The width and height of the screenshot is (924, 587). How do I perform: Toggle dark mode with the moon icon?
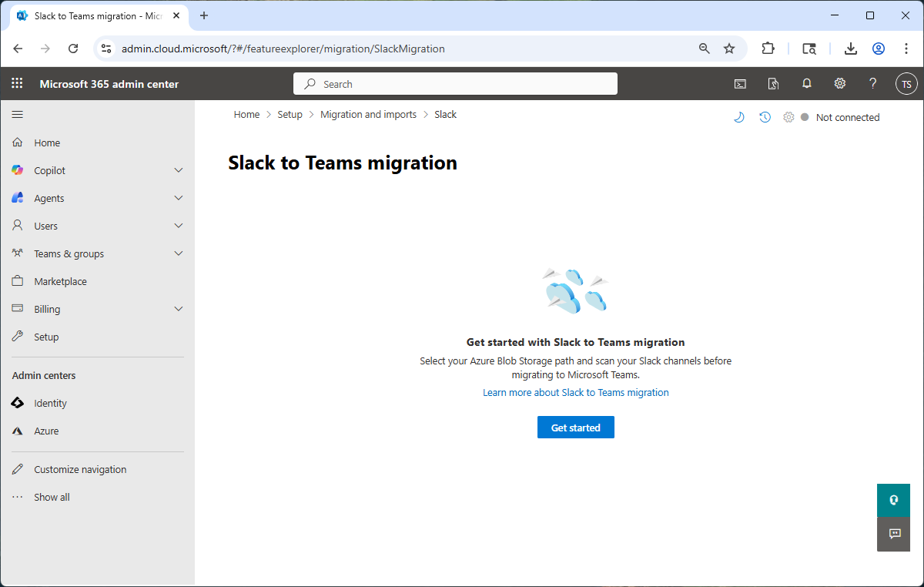click(739, 116)
